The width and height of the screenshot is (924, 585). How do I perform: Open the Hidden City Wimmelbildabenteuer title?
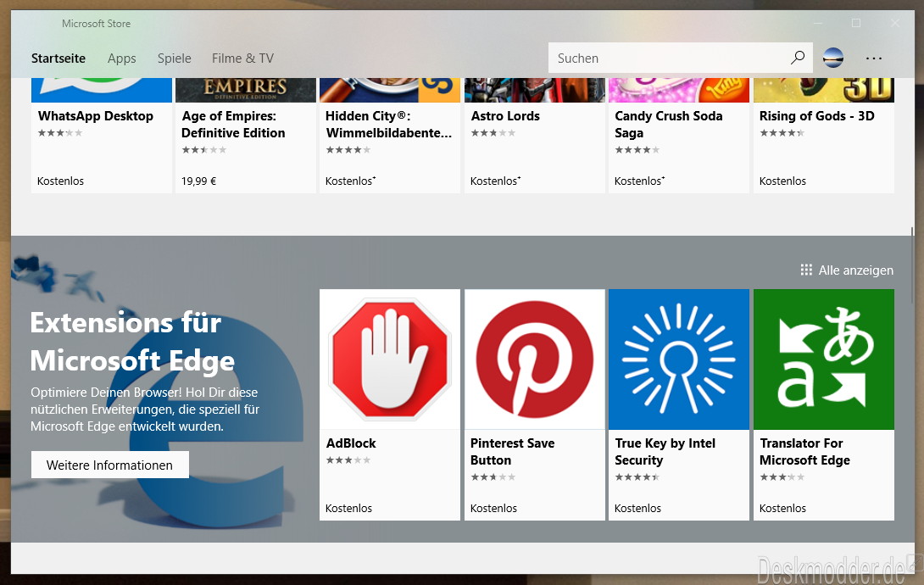(389, 125)
